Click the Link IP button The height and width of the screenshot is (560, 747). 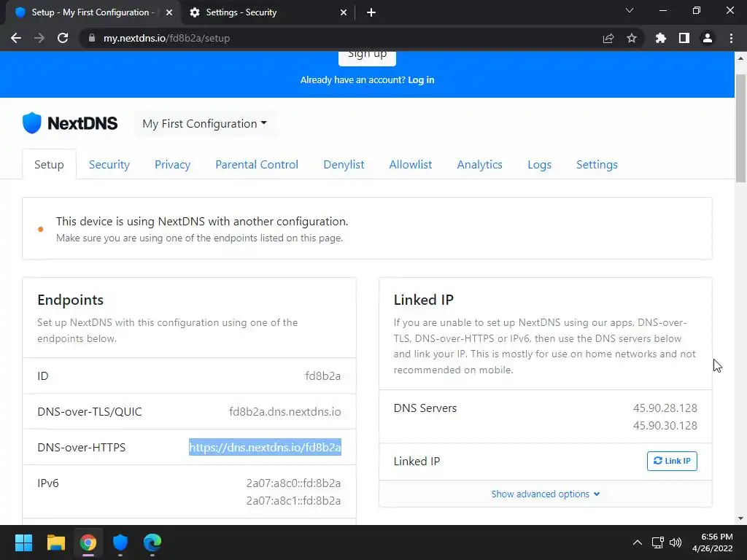(x=672, y=461)
